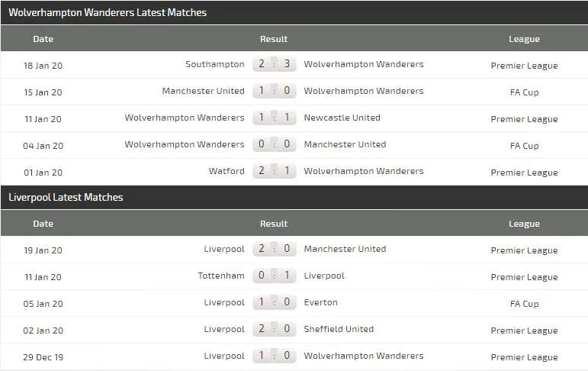Click the Tottenham team name

coord(220,276)
